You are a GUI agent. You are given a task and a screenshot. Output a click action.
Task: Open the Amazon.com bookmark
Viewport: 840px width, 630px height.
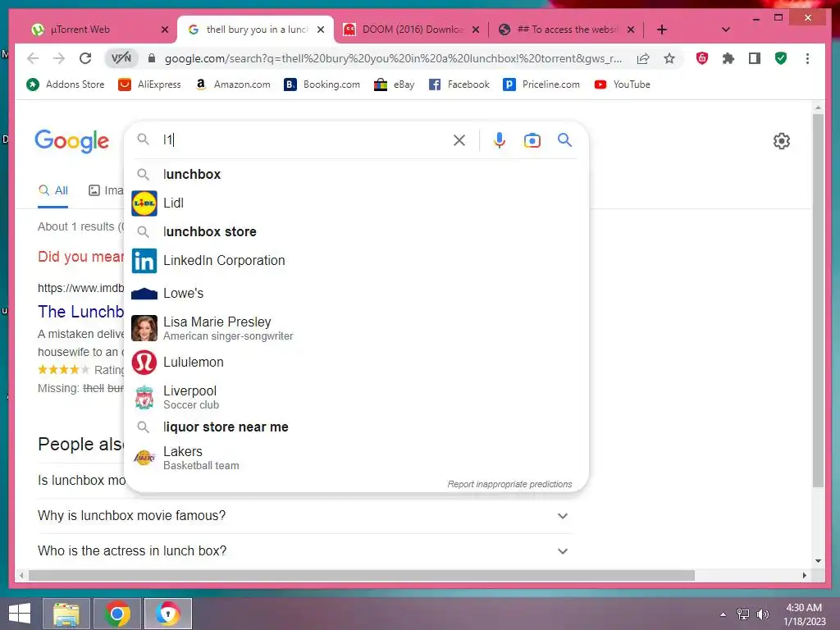[232, 84]
